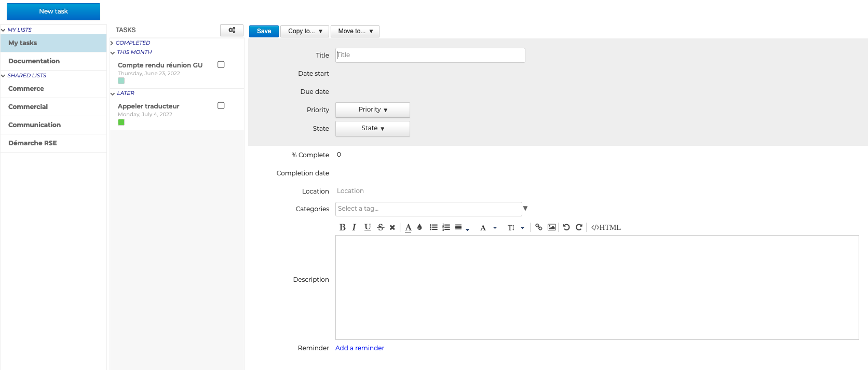Click the strikethrough formatting icon
The image size is (868, 370).
pos(381,227)
